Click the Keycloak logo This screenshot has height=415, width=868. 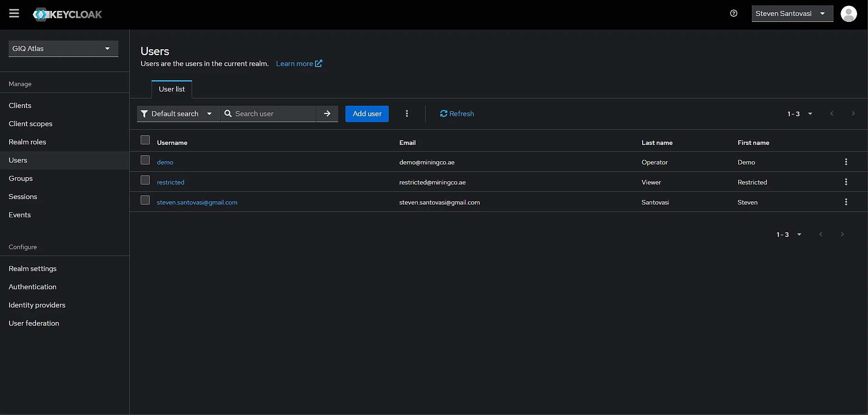[x=67, y=15]
